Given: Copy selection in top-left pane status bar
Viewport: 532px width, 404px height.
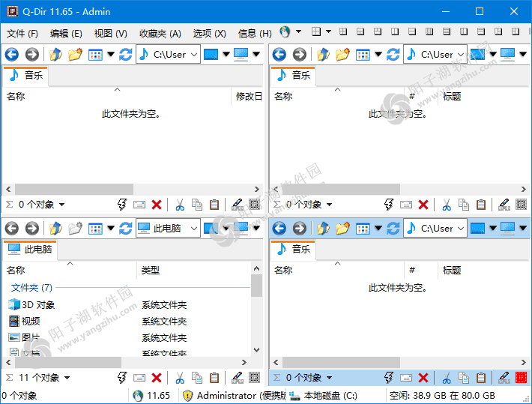Looking at the screenshot, I should [x=197, y=205].
